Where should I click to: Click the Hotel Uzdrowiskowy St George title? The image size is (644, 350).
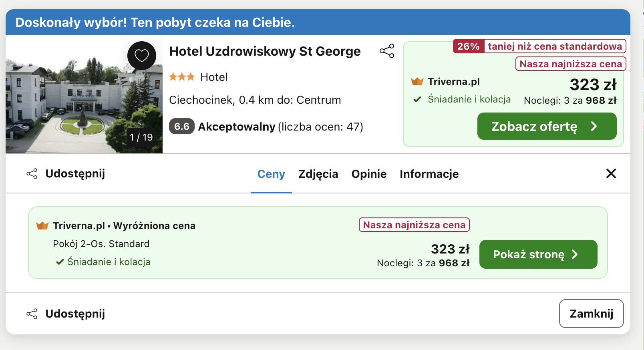(265, 51)
